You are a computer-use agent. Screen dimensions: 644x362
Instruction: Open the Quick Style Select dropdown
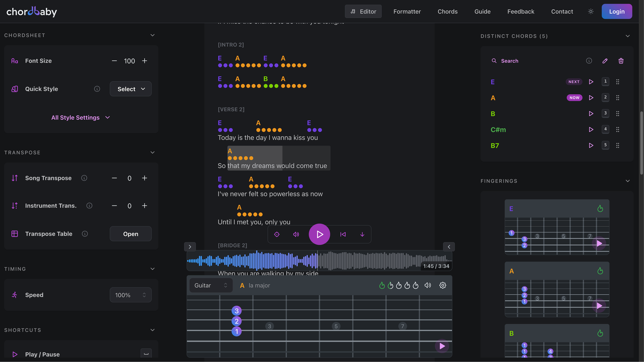click(x=130, y=89)
